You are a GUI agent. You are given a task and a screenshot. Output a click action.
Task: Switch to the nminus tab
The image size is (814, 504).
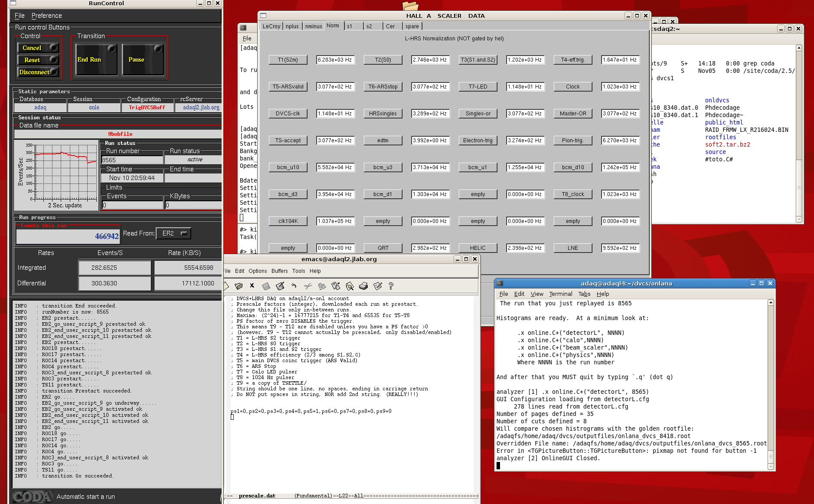point(314,26)
